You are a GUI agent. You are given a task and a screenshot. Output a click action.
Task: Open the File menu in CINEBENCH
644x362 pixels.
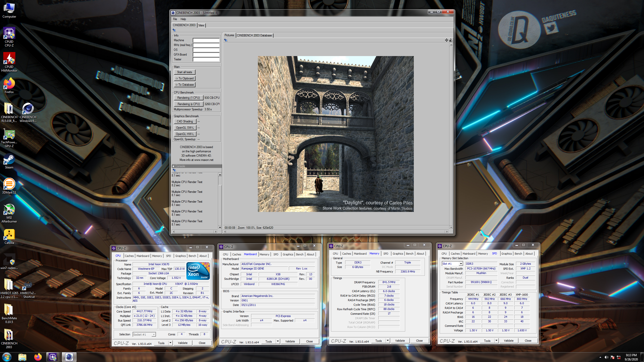pos(175,19)
